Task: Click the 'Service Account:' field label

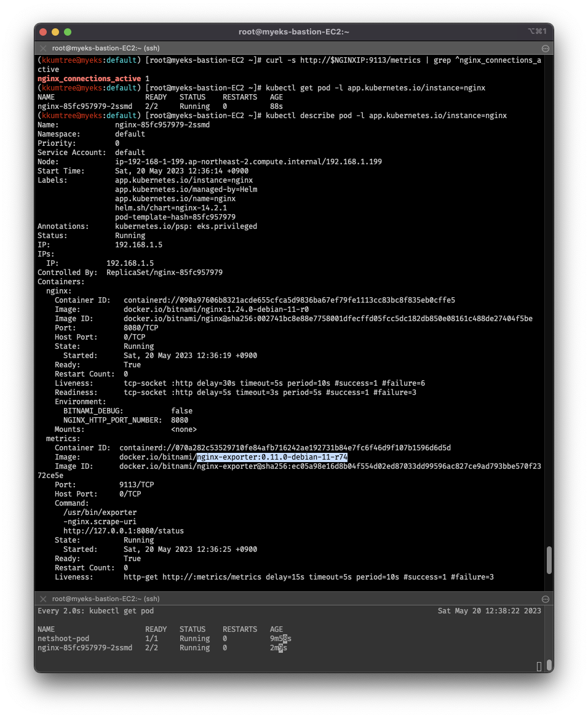Action: (72, 153)
